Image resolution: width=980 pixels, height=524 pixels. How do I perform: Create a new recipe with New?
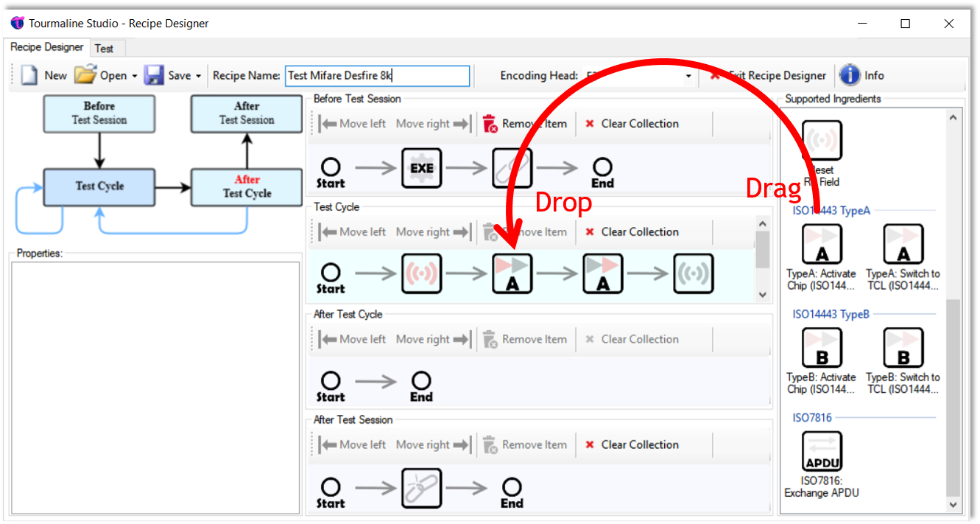44,75
